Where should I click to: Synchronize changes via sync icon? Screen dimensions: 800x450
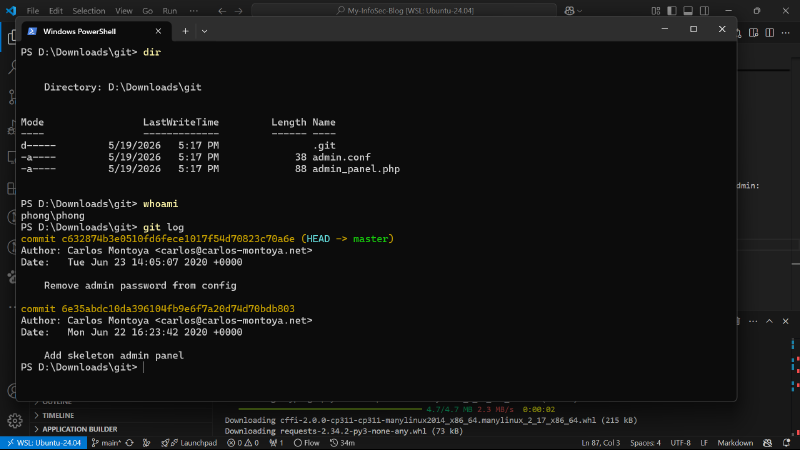pyautogui.click(x=130, y=443)
